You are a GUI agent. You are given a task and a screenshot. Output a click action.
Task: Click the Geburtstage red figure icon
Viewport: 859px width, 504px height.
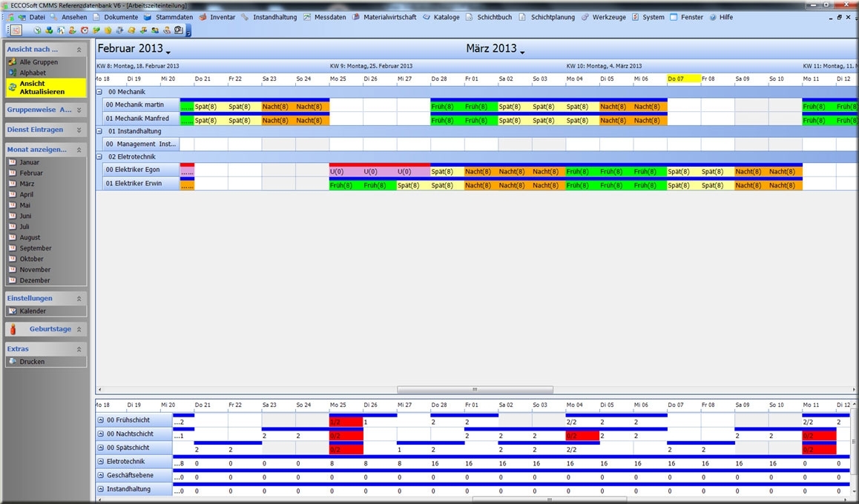tap(13, 329)
